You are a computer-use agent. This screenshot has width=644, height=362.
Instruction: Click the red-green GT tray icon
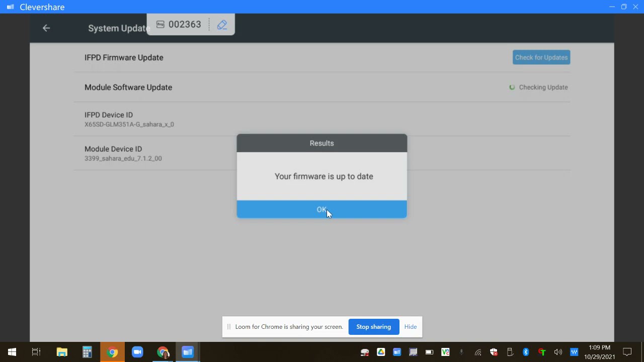pyautogui.click(x=542, y=352)
